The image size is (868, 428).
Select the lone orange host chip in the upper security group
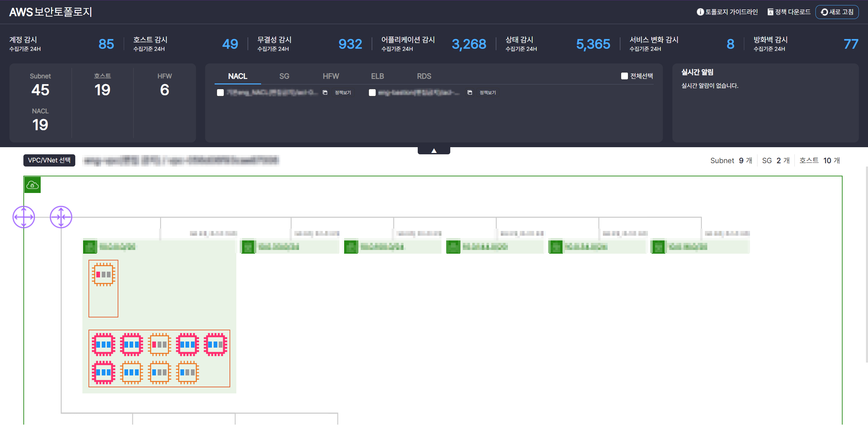tap(103, 274)
